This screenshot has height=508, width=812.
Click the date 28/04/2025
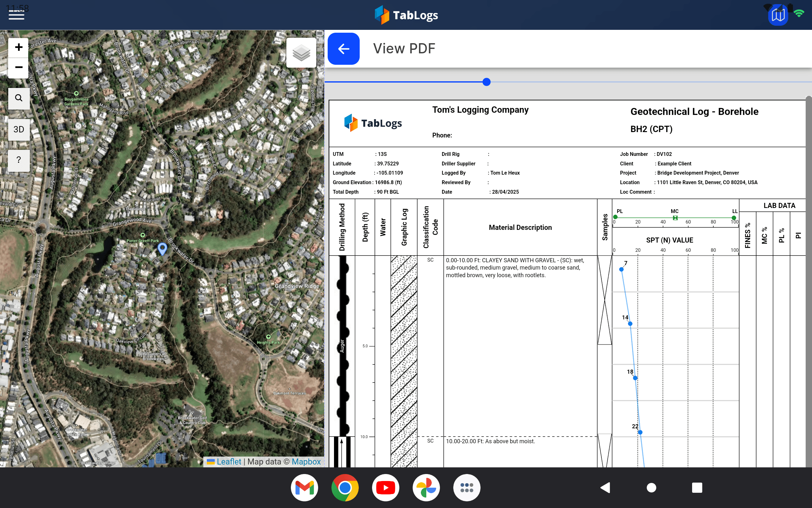pos(505,192)
